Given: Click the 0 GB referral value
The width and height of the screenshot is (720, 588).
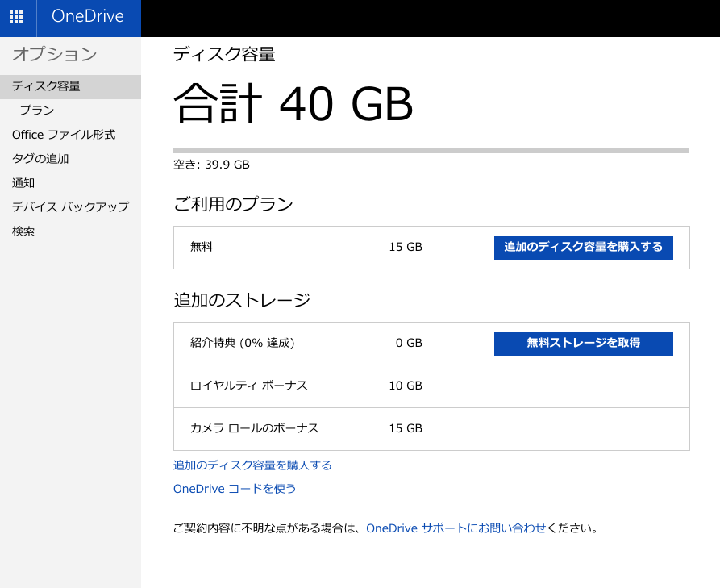Looking at the screenshot, I should click(x=409, y=343).
